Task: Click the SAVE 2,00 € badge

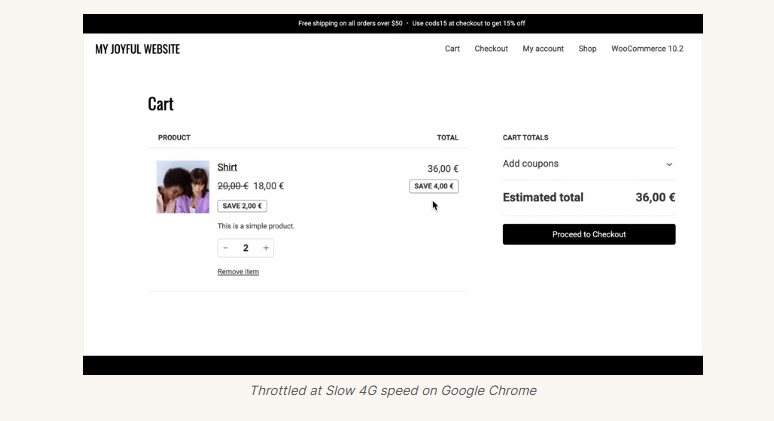Action: click(242, 206)
